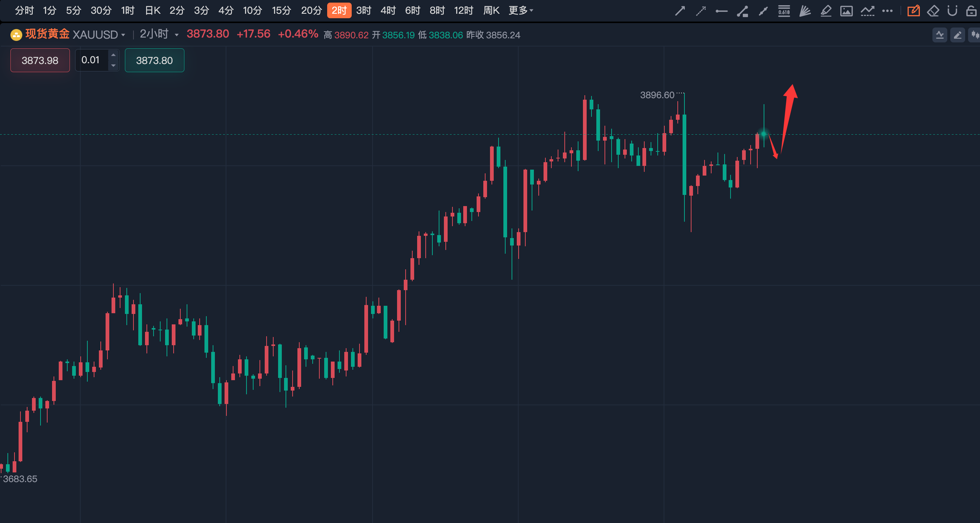Switch to the 日K timeframe tab

point(152,11)
